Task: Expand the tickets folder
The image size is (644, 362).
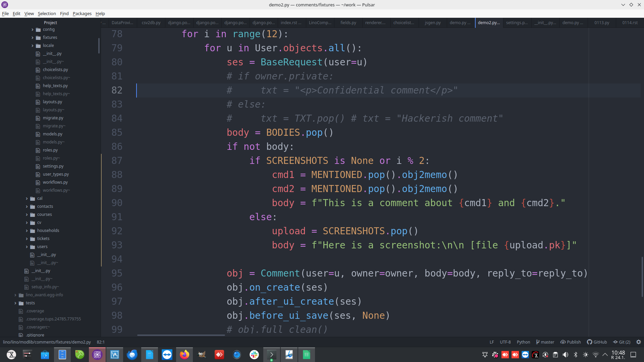Action: point(43,239)
